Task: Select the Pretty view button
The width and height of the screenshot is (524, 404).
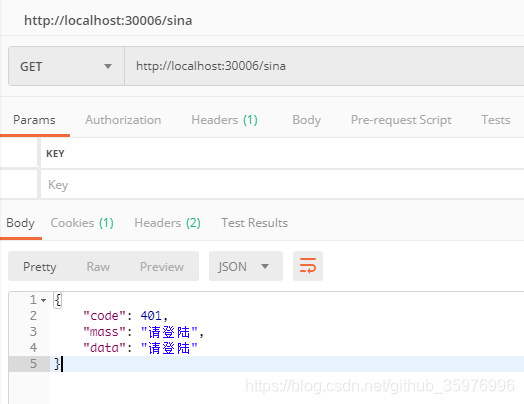Action: click(39, 267)
